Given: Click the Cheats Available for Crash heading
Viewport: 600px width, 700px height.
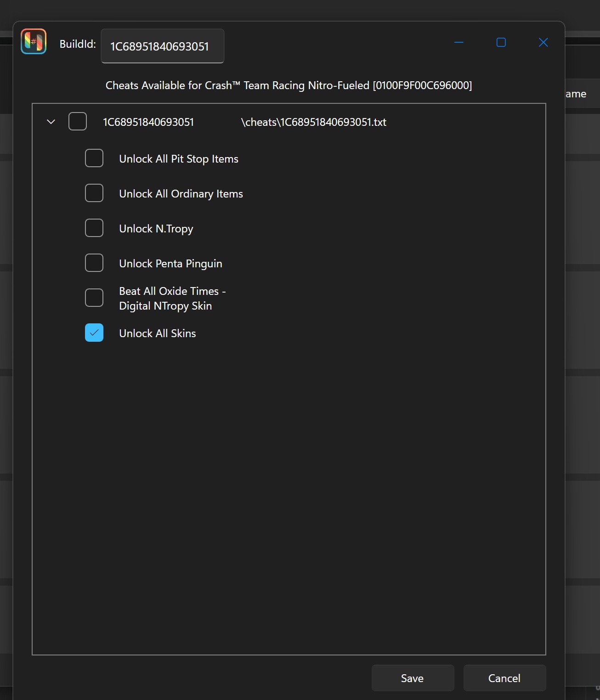Looking at the screenshot, I should [x=289, y=85].
